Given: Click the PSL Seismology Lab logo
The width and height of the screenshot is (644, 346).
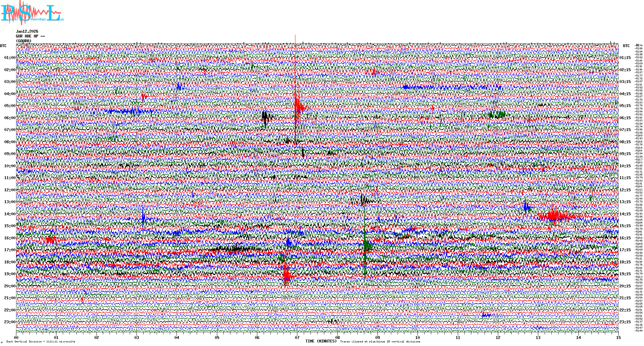Looking at the screenshot, I should pyautogui.click(x=32, y=13).
